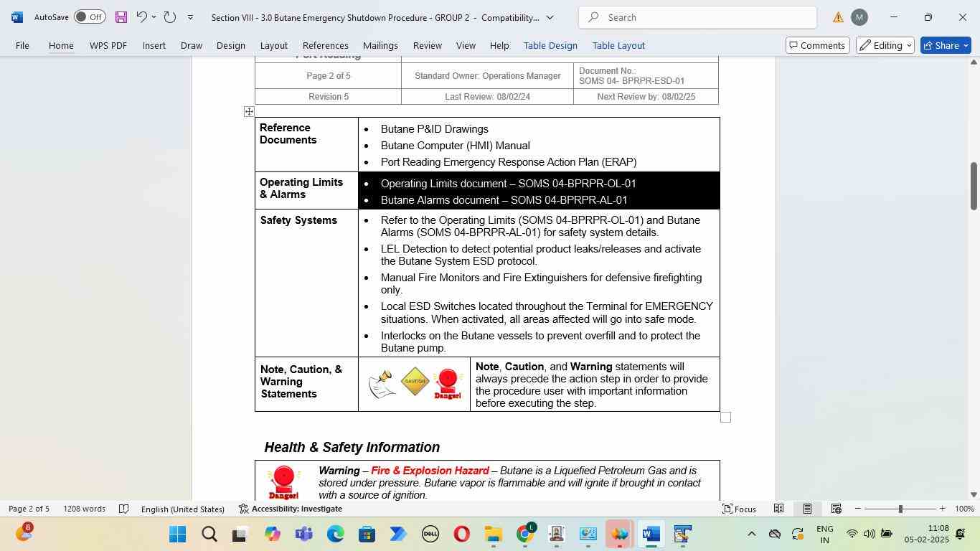Open the Editing mode dropdown
Image resolution: width=980 pixels, height=551 pixels.
point(886,45)
